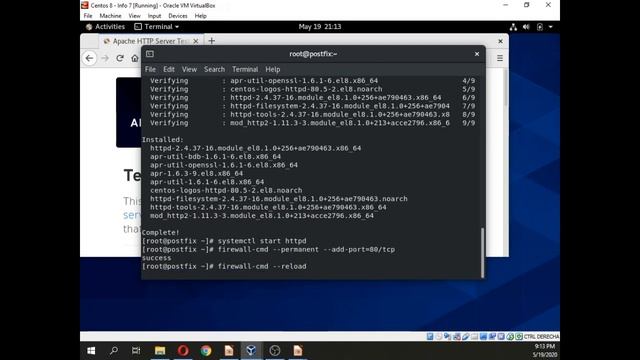Open VirtualBox Machine menu
The width and height of the screenshot is (640, 360).
pyautogui.click(x=110, y=16)
